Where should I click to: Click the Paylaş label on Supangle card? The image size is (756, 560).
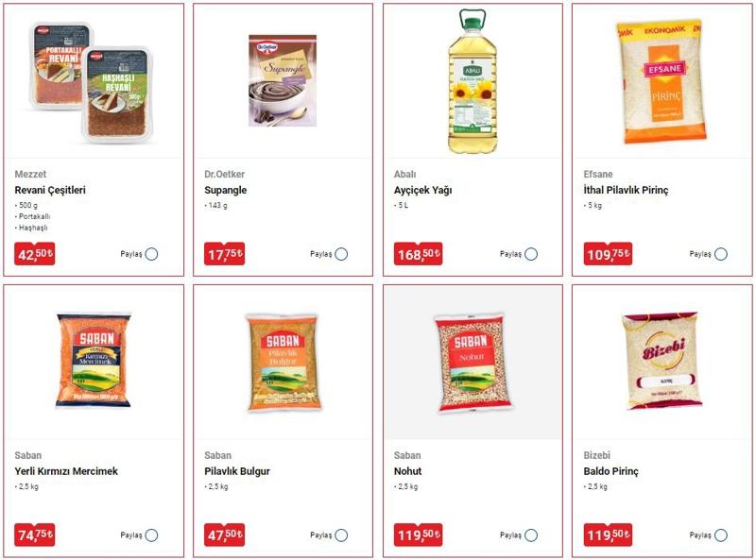click(x=320, y=254)
